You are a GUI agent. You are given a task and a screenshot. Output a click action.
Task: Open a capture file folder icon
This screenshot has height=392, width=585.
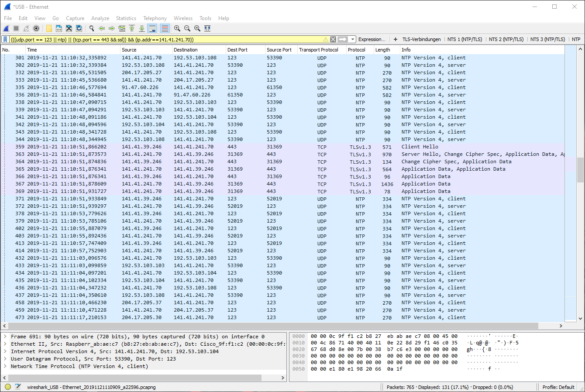point(49,28)
